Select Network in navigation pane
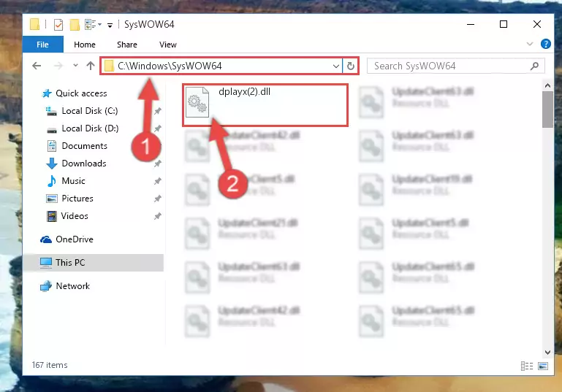562x392 pixels. coord(72,286)
